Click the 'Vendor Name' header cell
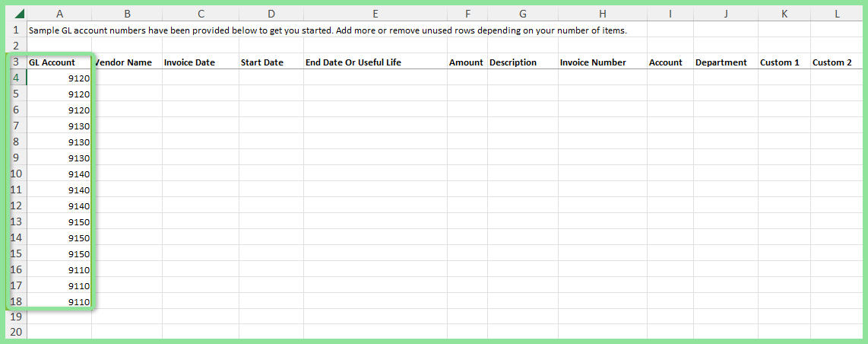The width and height of the screenshot is (868, 344). (127, 62)
